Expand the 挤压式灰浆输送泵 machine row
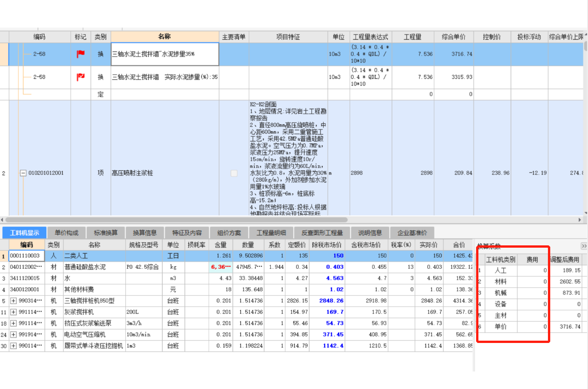The image size is (588, 389). [13, 323]
